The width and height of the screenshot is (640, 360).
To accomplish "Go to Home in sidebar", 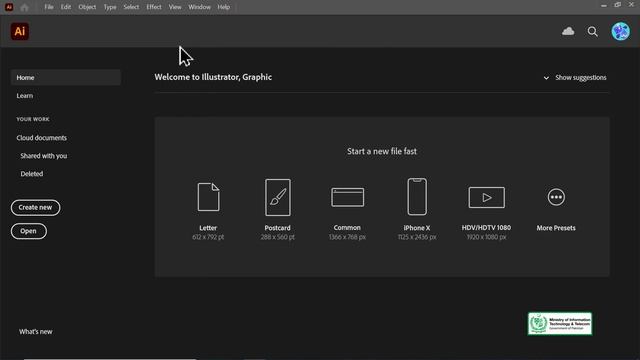I will coord(66,78).
